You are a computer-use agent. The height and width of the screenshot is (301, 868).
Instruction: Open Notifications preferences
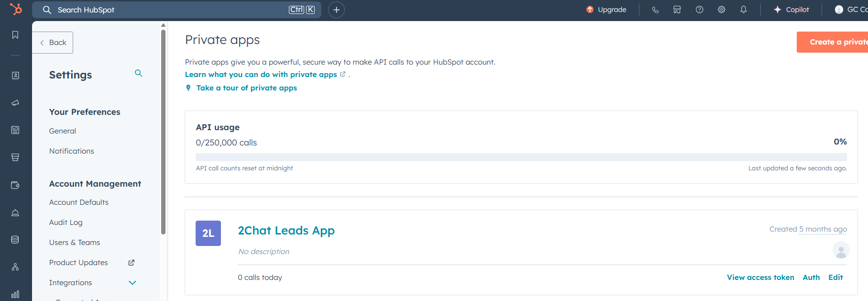tap(72, 151)
